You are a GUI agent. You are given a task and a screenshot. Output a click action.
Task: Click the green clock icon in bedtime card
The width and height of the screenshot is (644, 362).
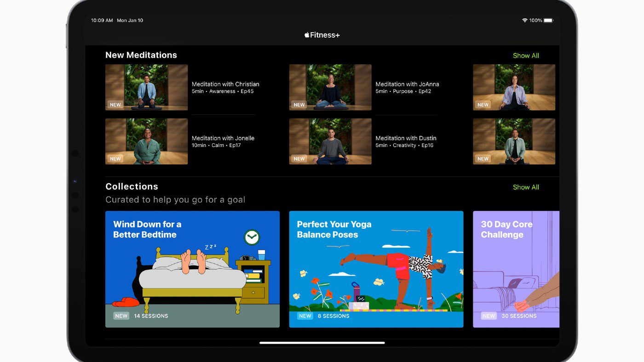pos(252,238)
